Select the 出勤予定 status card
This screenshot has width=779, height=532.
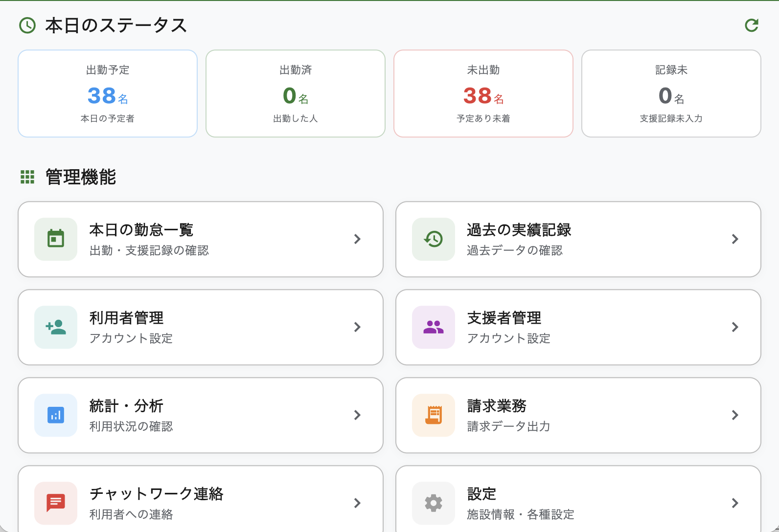pos(107,93)
